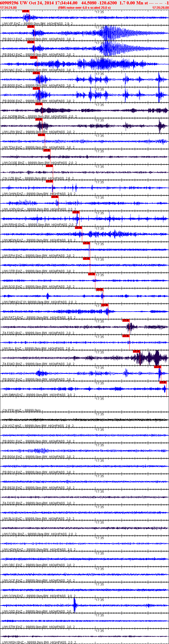Select the UW.DOSE BHZ station label
Screen dimensions: 169x644
click(x=40, y=163)
